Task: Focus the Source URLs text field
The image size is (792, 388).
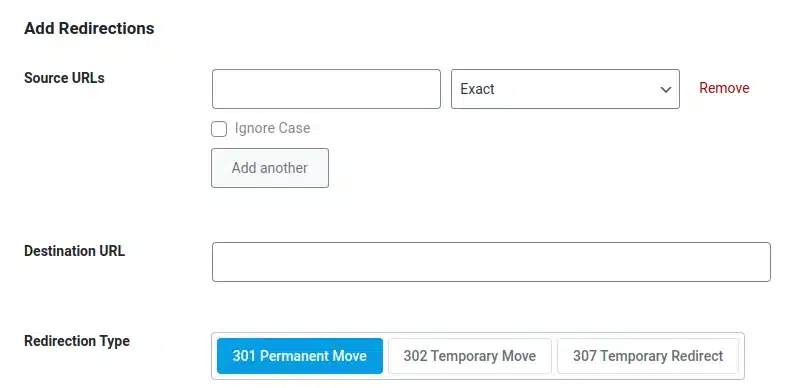Action: [x=326, y=89]
